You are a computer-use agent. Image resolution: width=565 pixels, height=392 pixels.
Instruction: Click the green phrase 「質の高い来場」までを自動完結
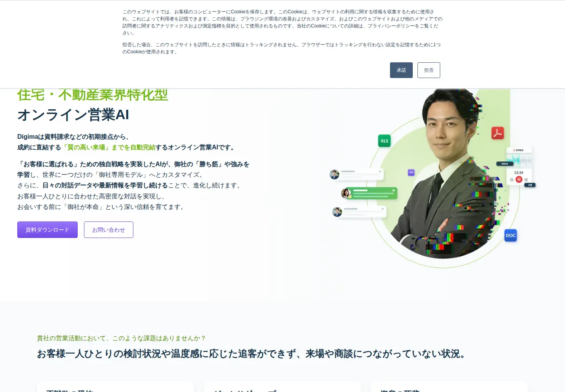108,147
